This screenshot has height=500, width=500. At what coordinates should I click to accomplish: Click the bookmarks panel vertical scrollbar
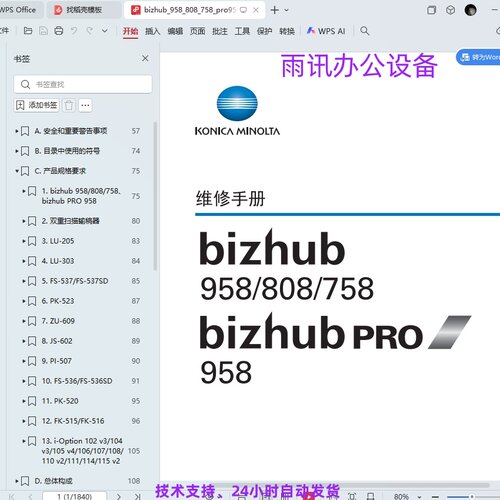click(x=155, y=197)
